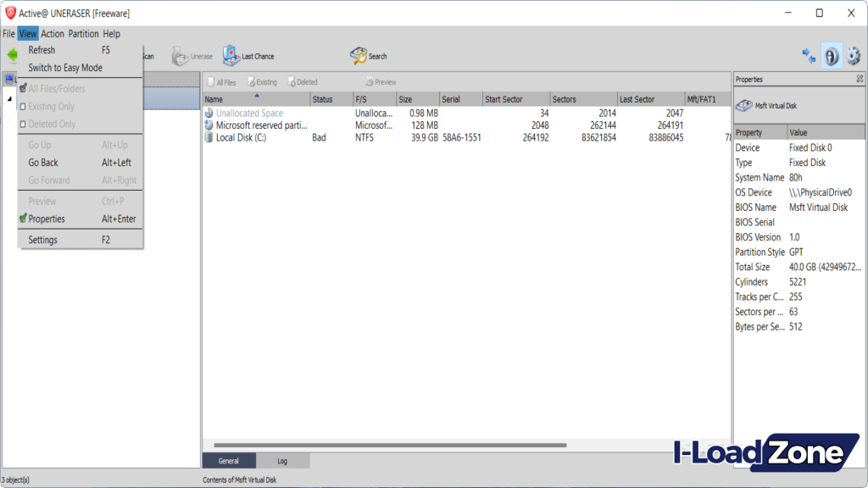
Task: Choose Refresh in the View menu
Action: [41, 50]
